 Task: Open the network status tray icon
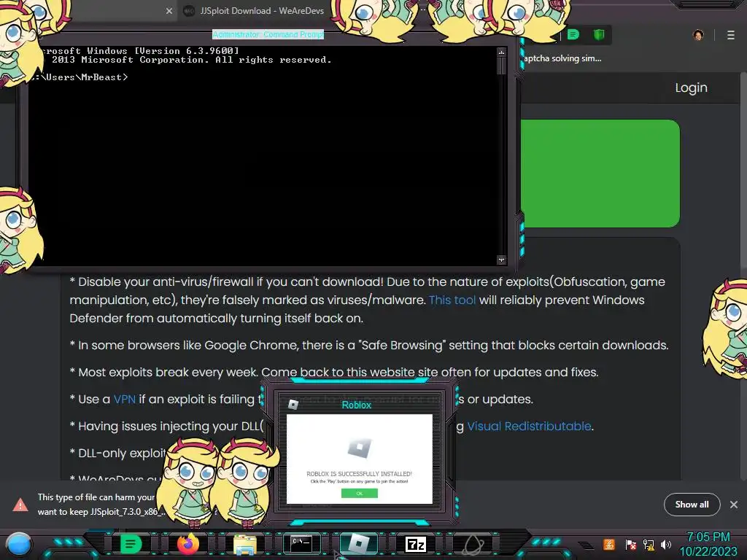[649, 544]
